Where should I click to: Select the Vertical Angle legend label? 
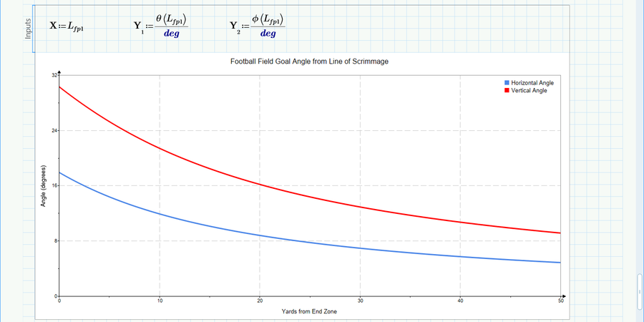click(530, 91)
